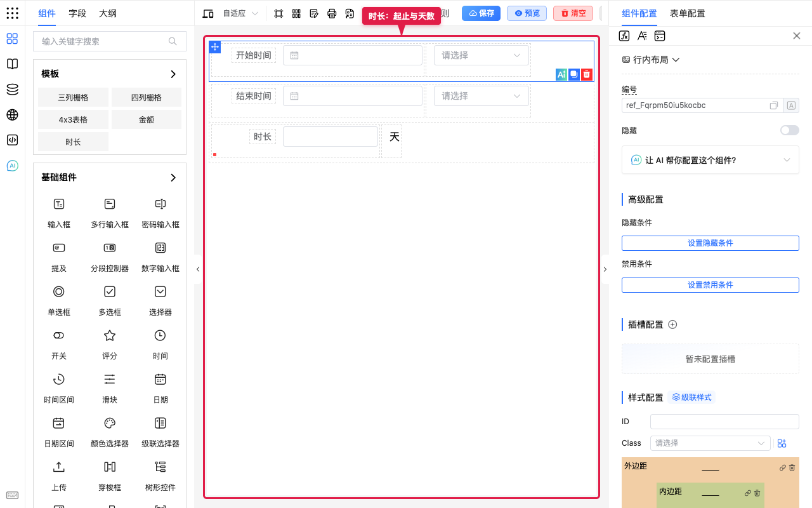Switch to the 大纲 tab

pyautogui.click(x=108, y=13)
